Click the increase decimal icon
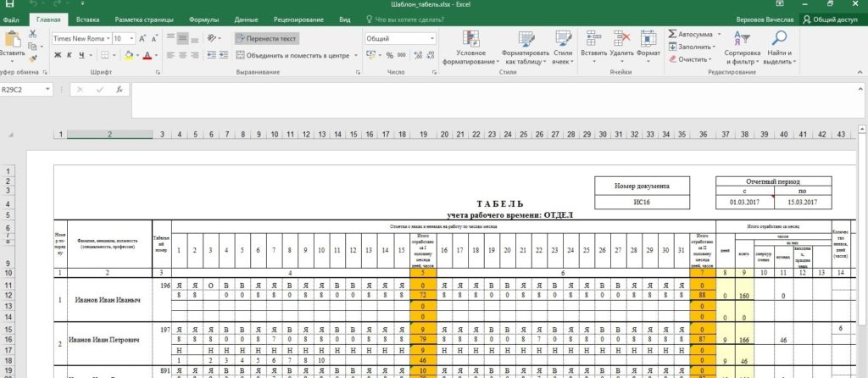Image resolution: width=868 pixels, height=378 pixels. 418,55
